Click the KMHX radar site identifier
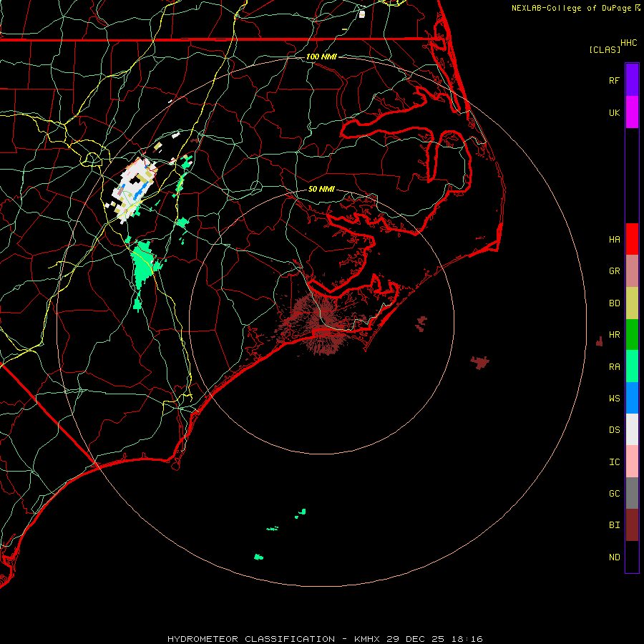The height and width of the screenshot is (644, 644). click(367, 639)
